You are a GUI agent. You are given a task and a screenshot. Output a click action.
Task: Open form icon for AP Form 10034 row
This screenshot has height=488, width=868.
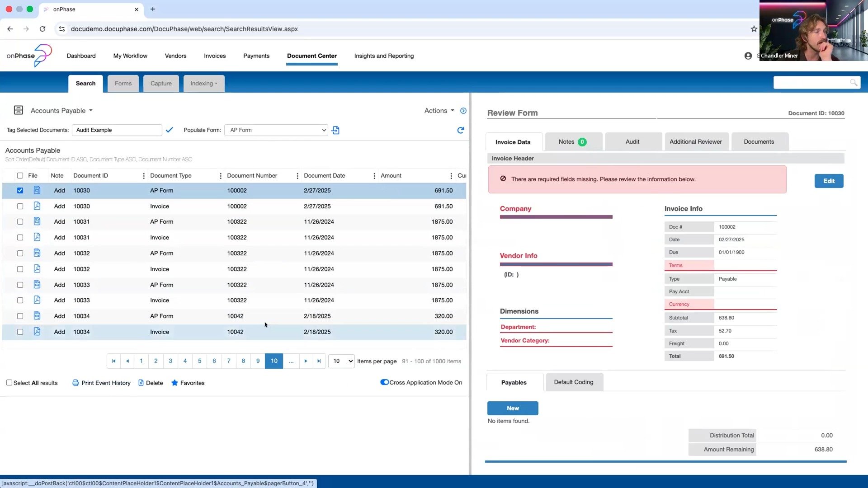pyautogui.click(x=37, y=316)
